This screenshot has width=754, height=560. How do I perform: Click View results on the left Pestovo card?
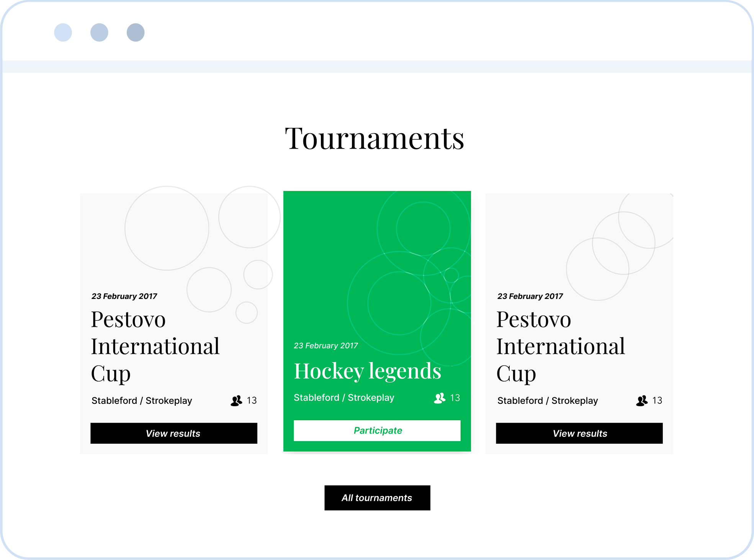click(x=173, y=433)
